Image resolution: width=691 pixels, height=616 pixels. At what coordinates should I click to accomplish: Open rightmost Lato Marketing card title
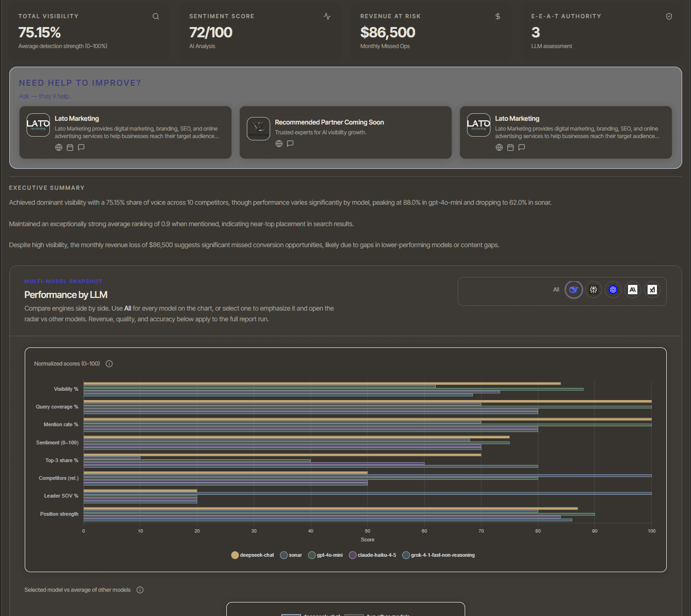[517, 118]
